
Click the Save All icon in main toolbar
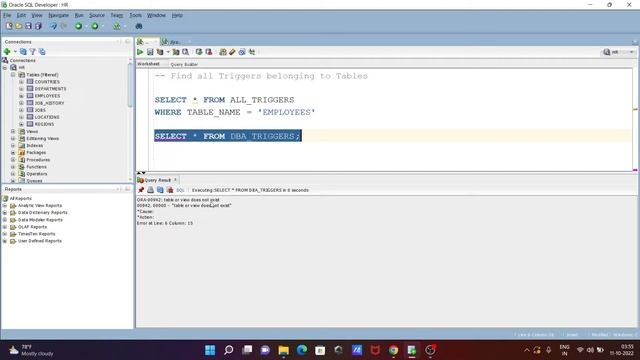pos(38,26)
